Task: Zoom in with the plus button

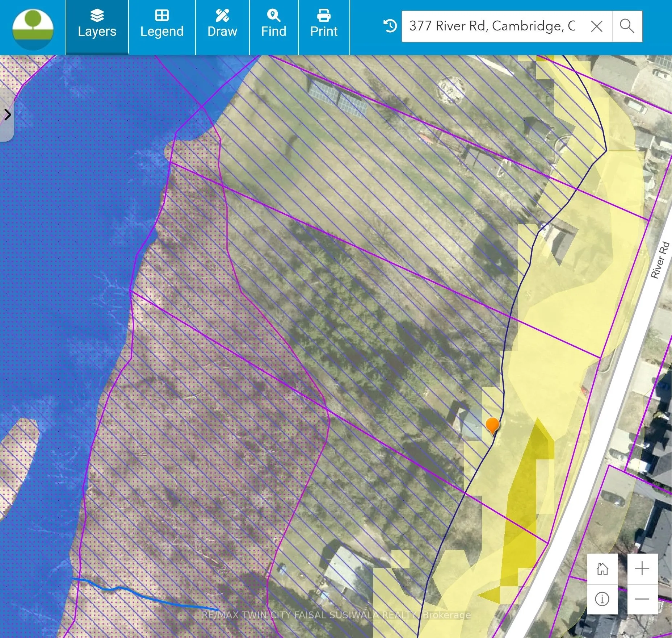Action: (642, 568)
